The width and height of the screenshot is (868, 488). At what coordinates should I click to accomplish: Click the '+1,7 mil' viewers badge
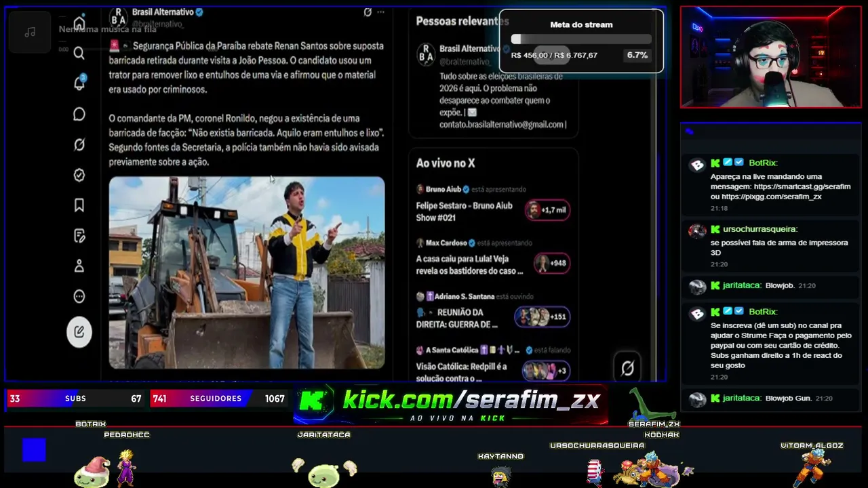click(547, 210)
